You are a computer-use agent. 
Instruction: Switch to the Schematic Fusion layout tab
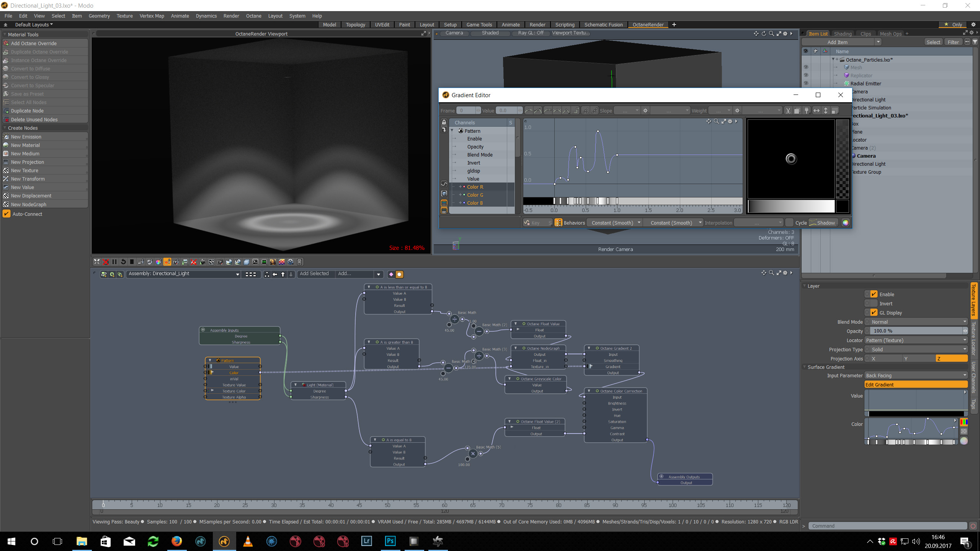tap(603, 24)
